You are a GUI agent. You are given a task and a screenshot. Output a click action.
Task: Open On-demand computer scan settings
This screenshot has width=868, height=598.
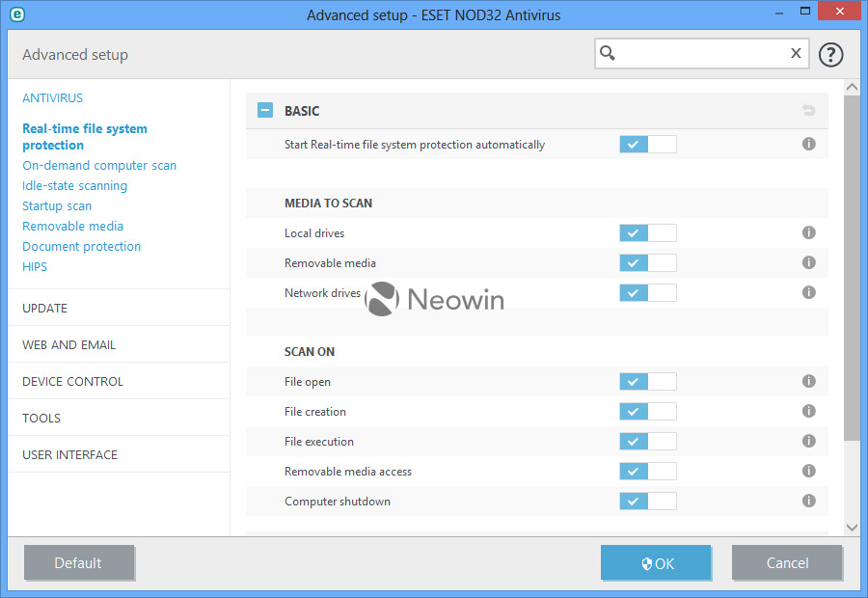pyautogui.click(x=99, y=166)
